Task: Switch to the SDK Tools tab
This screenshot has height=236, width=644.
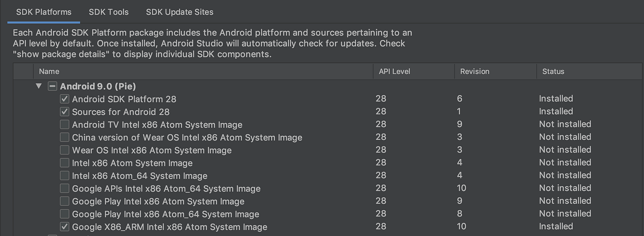Action: (109, 12)
